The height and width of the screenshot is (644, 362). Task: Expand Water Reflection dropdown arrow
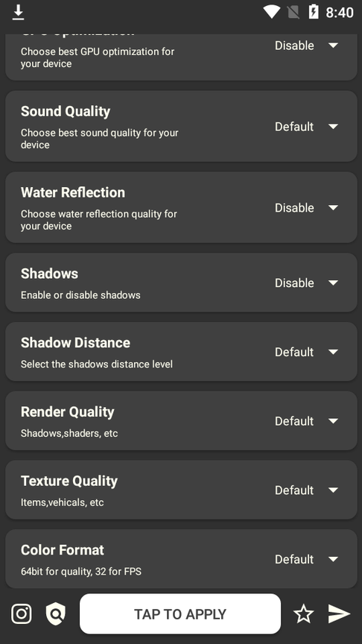click(333, 208)
